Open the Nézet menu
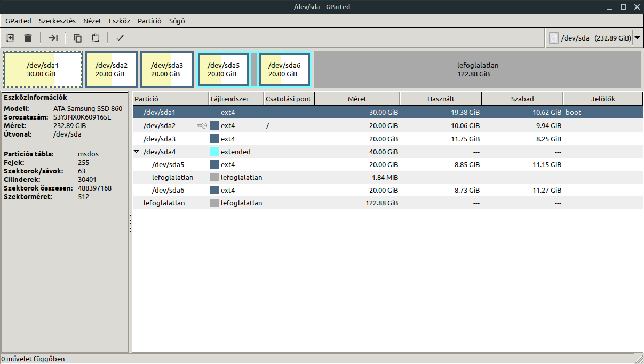Image resolution: width=644 pixels, height=364 pixels. coord(92,21)
